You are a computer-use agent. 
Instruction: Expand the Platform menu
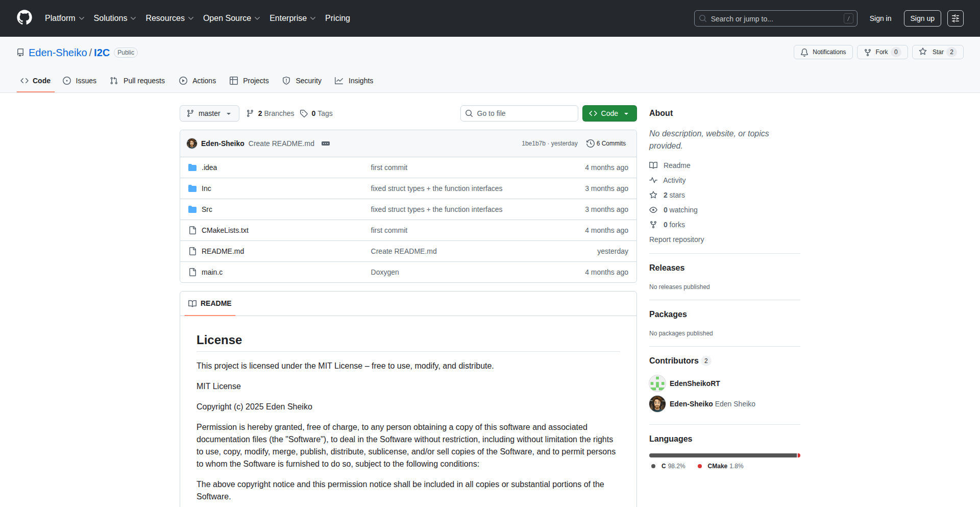(64, 18)
